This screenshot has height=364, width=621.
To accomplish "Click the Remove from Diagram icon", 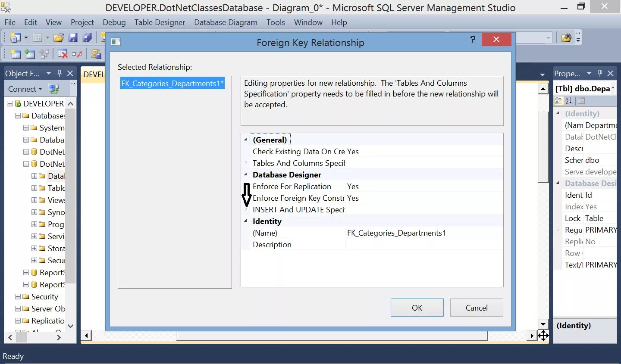I will pos(77,54).
